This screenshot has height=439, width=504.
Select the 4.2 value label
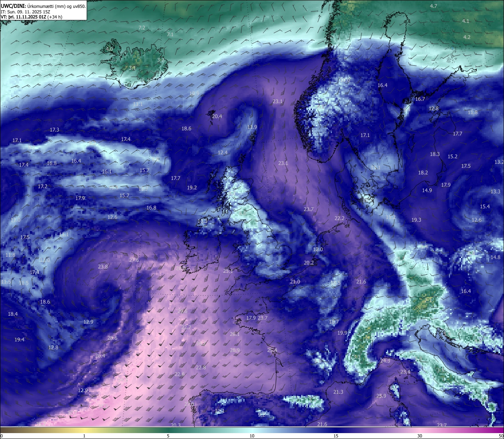[467, 37]
